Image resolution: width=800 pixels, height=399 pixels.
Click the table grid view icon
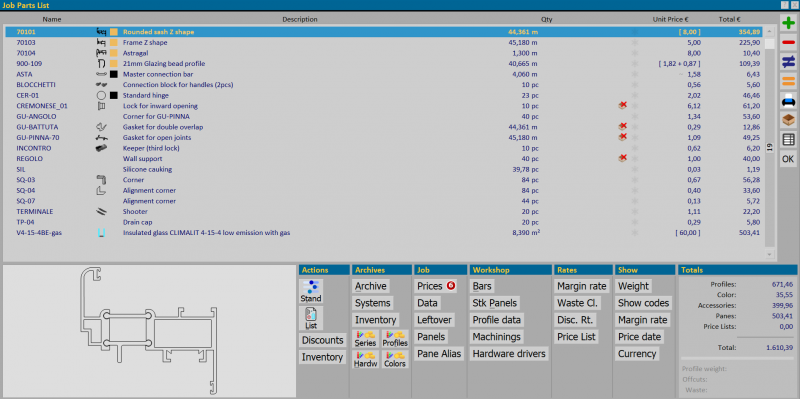click(788, 139)
